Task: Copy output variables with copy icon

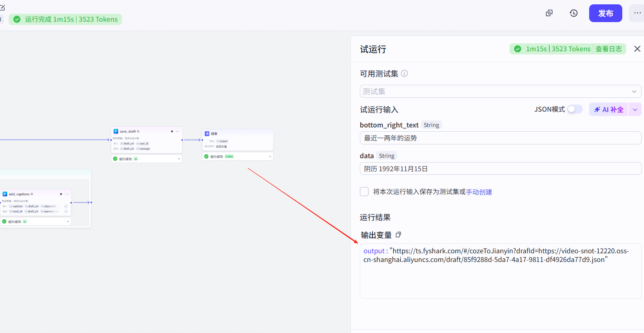Action: coord(398,235)
